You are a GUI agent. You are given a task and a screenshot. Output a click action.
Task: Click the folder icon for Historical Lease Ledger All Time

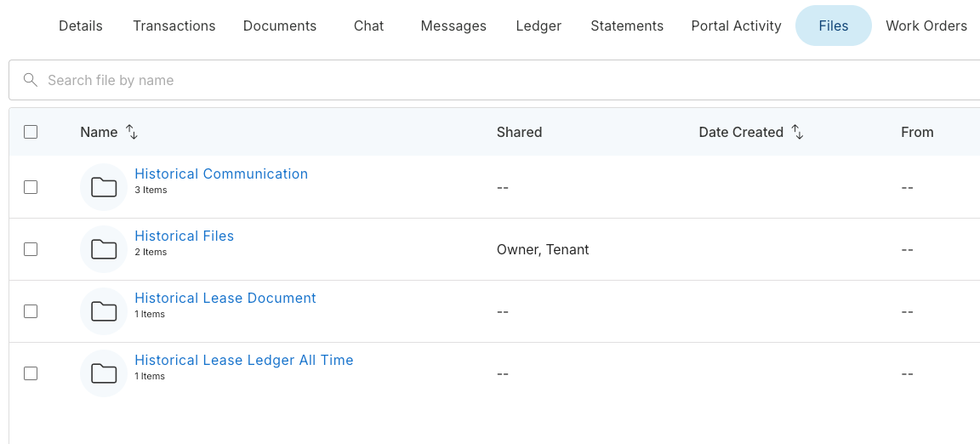[x=104, y=373]
